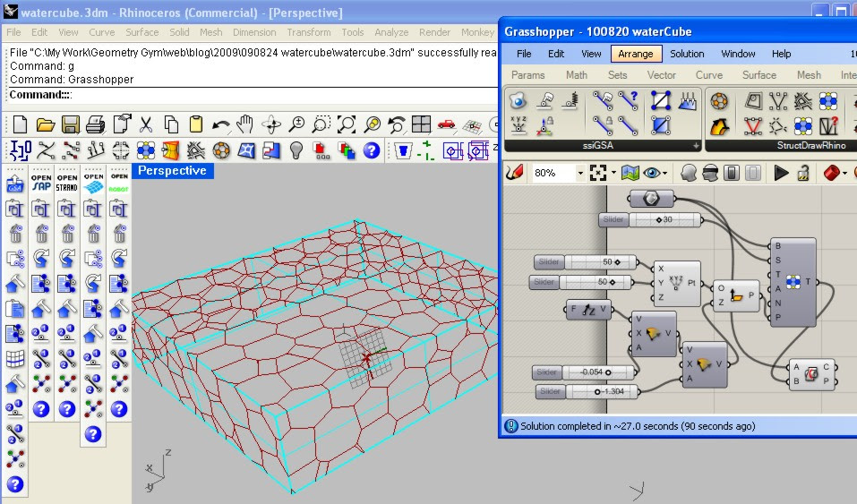Click the spring support icon in ssiGSA panel
857x504 pixels.
[x=570, y=100]
